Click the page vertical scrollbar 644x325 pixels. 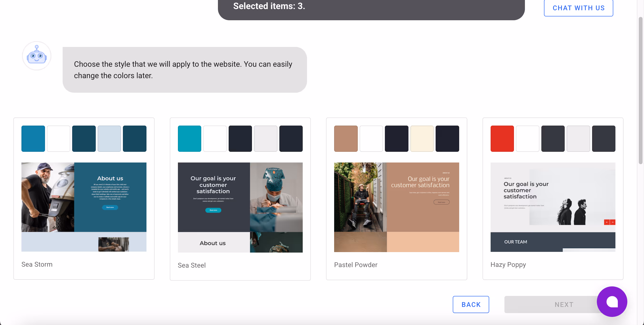click(640, 90)
